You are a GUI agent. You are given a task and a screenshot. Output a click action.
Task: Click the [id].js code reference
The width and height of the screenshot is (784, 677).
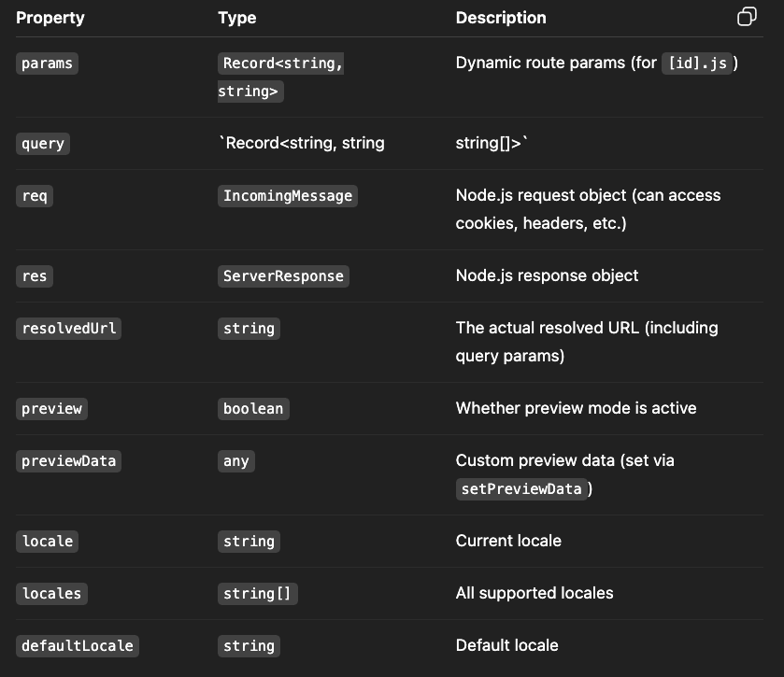[698, 63]
